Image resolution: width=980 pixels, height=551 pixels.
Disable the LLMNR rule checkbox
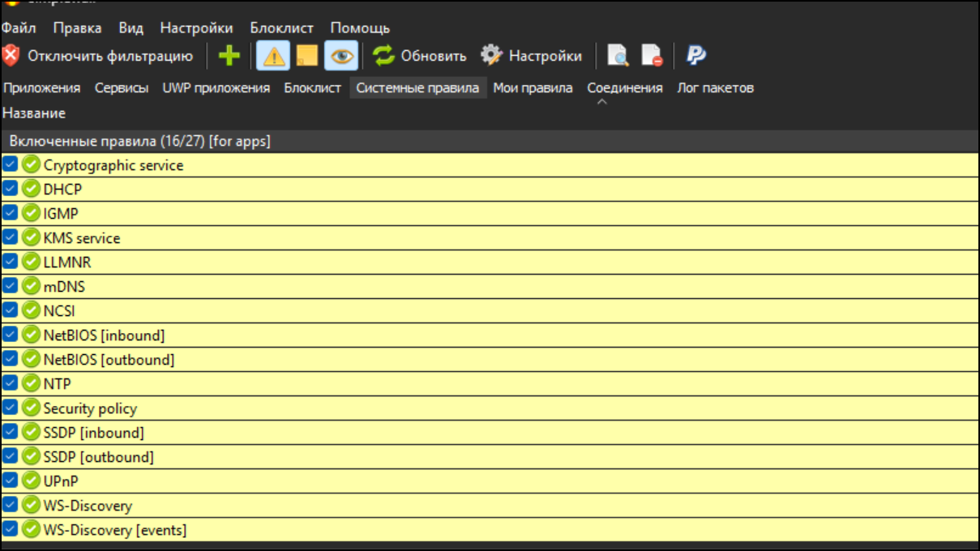point(11,263)
